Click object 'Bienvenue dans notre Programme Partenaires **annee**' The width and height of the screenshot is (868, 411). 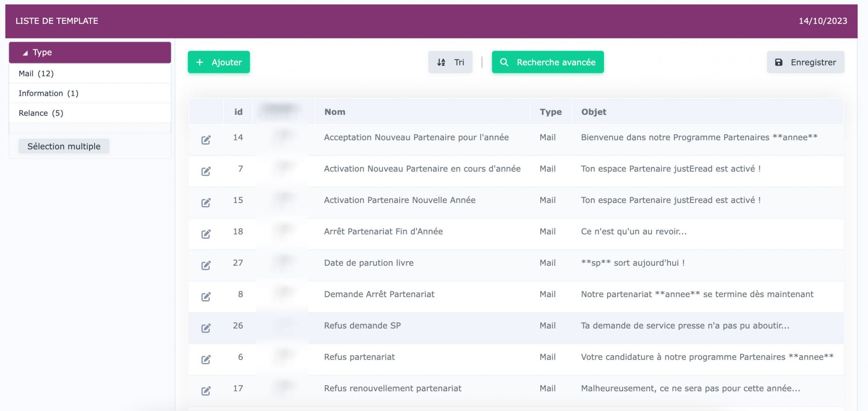(x=699, y=137)
